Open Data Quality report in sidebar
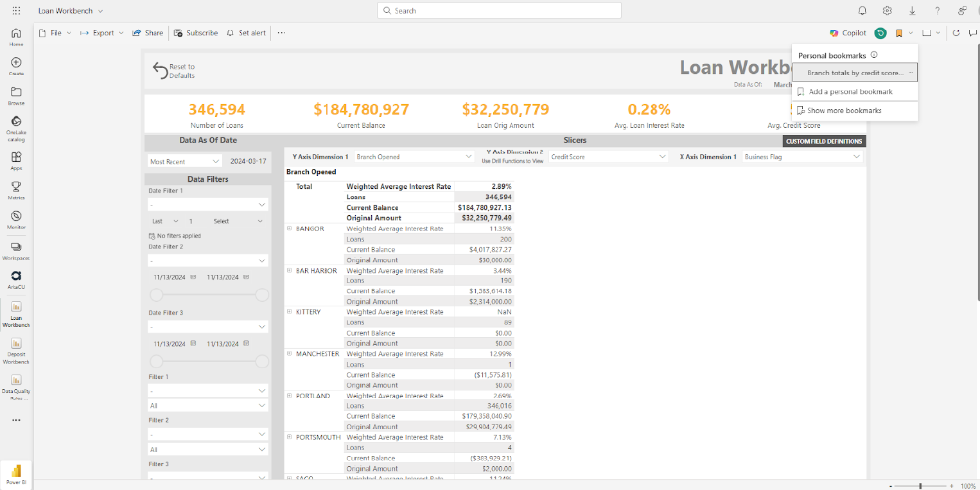Viewport: 980px width, 490px height. point(16,387)
